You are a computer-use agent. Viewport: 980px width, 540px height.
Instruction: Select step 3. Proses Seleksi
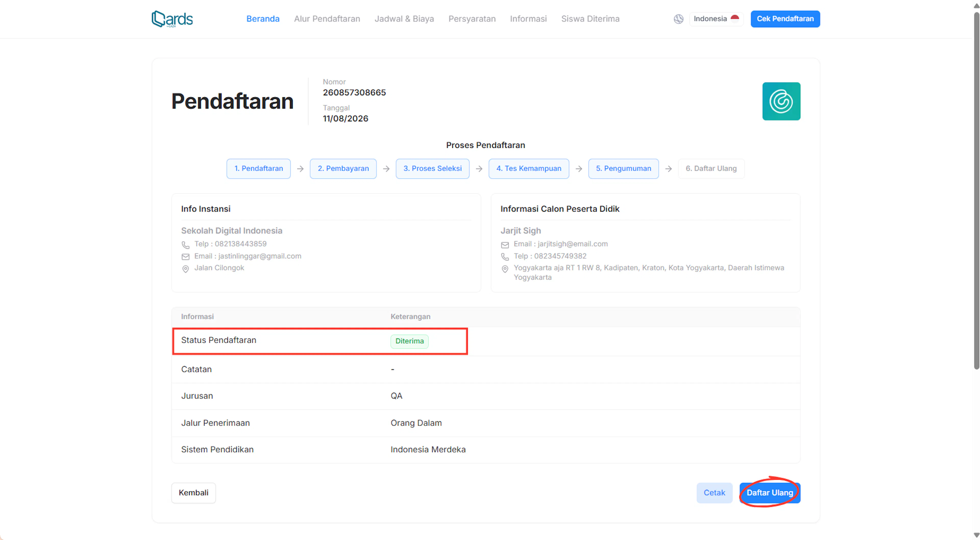[432, 168]
